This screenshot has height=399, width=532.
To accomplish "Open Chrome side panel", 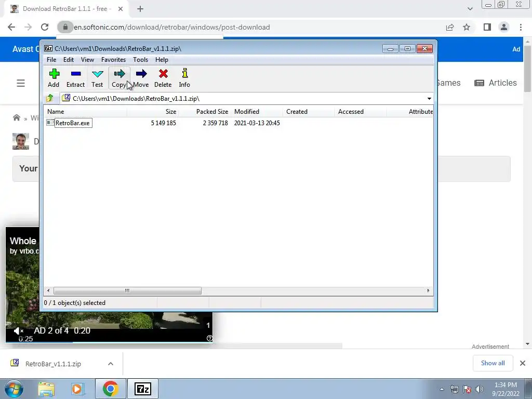I will pyautogui.click(x=487, y=27).
